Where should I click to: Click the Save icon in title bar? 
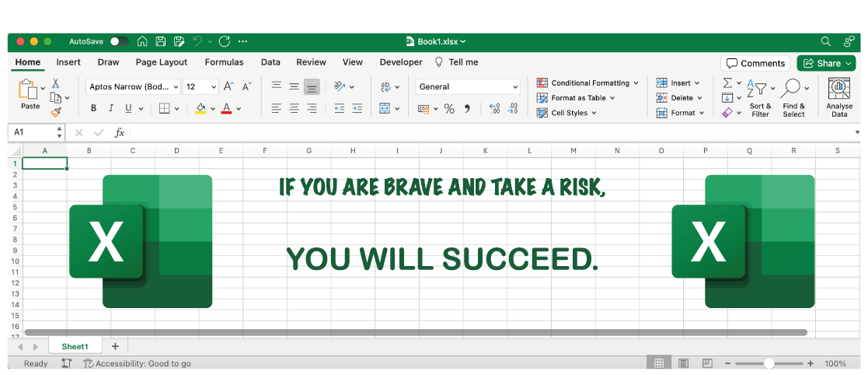click(161, 41)
